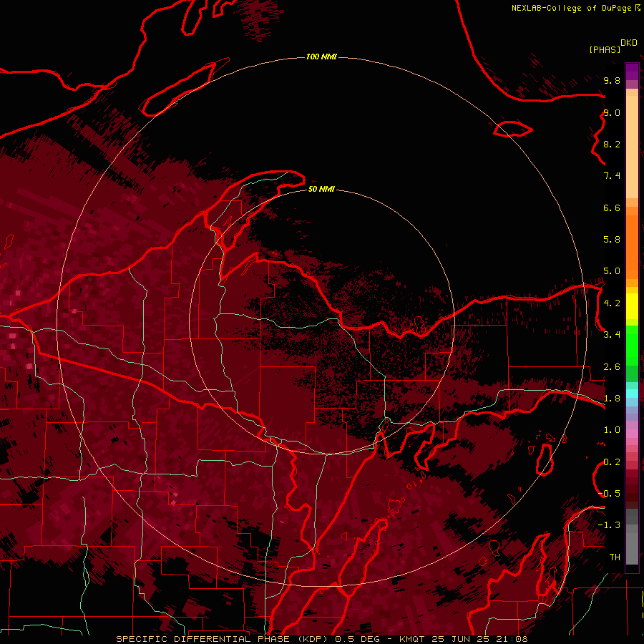Click the 1.8 scale value
This screenshot has width=644, height=644.
click(612, 399)
